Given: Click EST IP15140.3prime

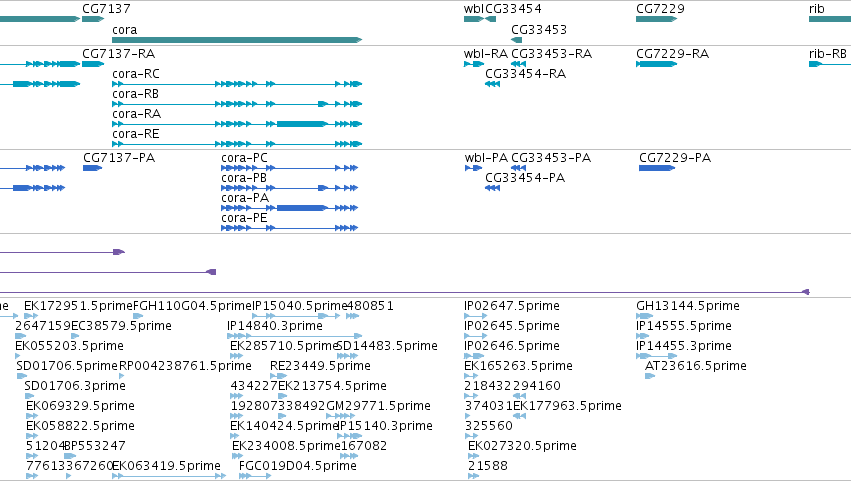Looking at the screenshot, I should (x=385, y=427).
